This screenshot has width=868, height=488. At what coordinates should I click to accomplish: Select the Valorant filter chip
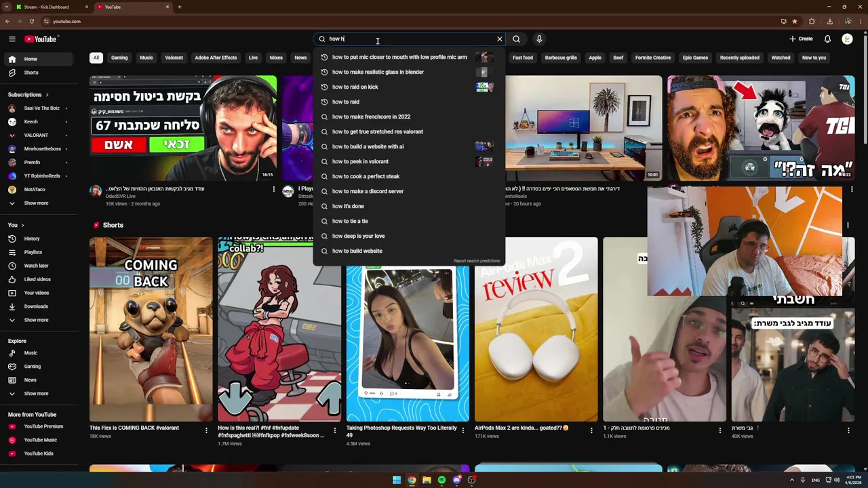pyautogui.click(x=174, y=58)
